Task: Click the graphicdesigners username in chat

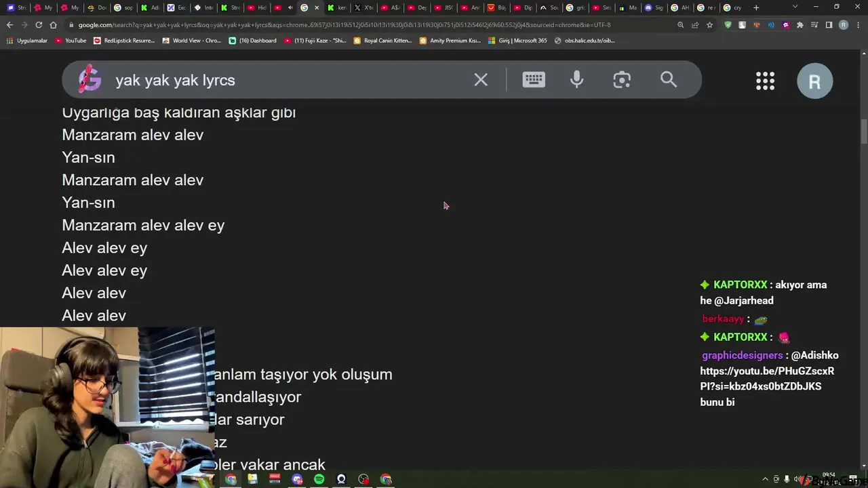Action: click(742, 355)
